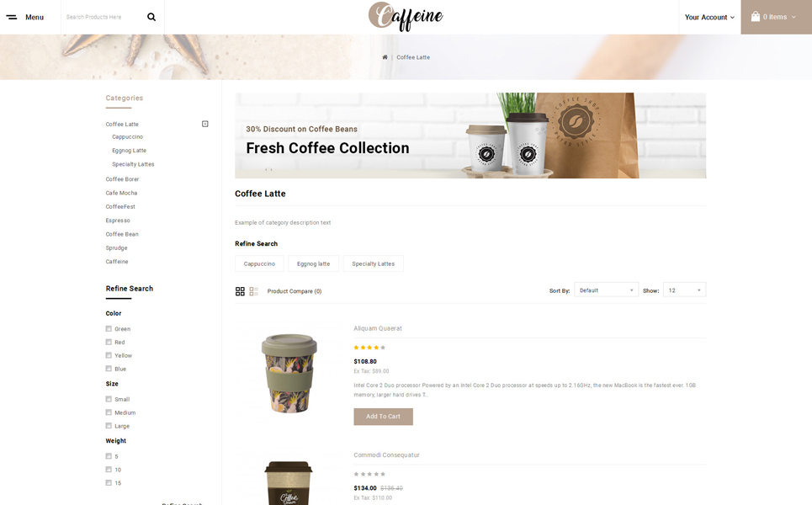Open the hamburger Menu icon
This screenshot has height=505, width=812.
click(x=12, y=17)
